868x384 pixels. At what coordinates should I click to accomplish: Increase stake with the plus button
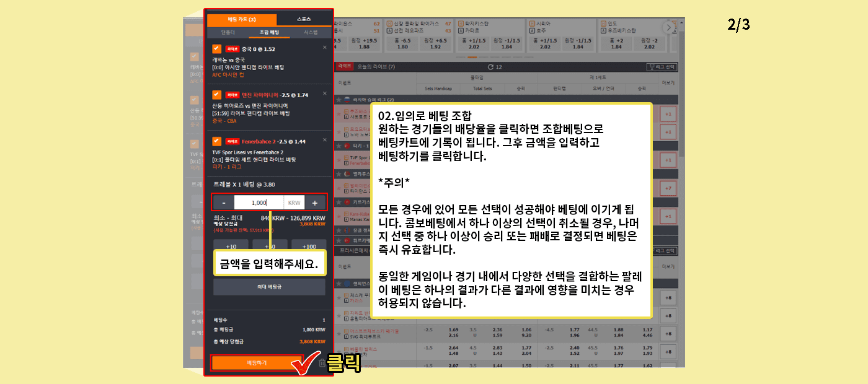(x=314, y=203)
